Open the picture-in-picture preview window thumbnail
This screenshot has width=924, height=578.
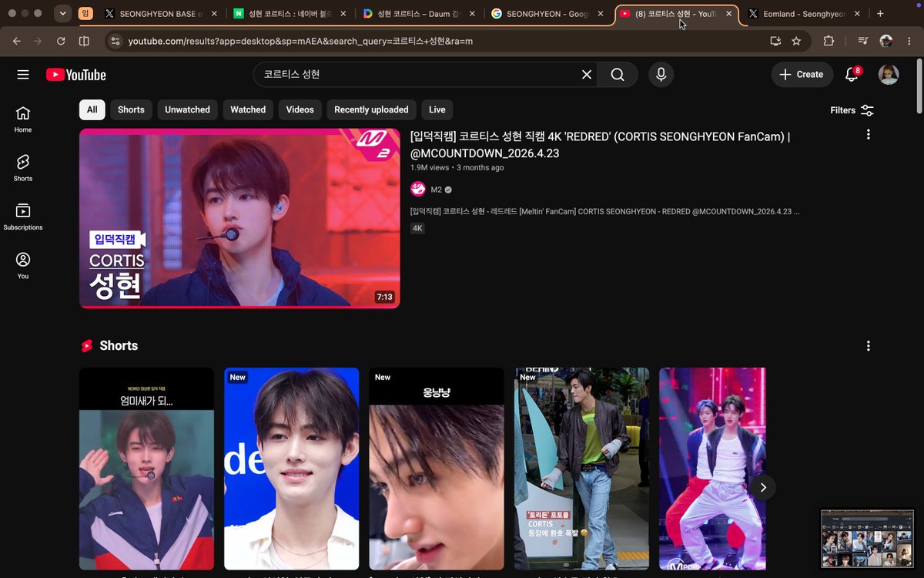[867, 539]
